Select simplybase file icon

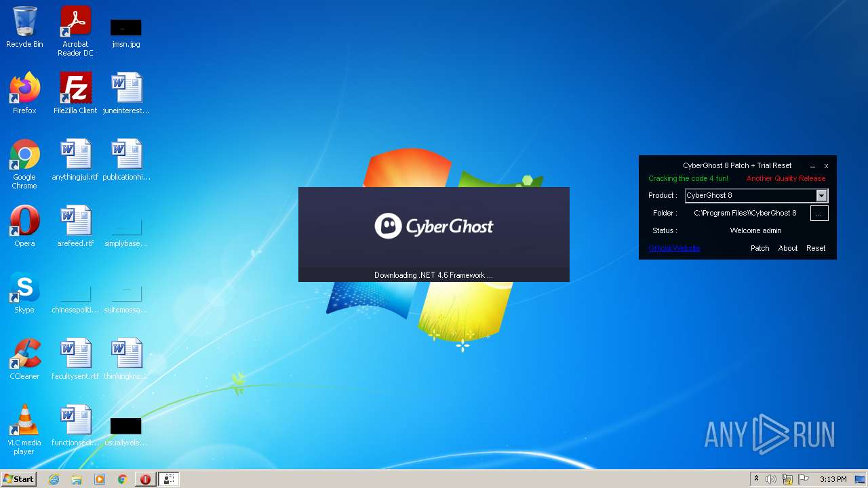[x=126, y=232]
